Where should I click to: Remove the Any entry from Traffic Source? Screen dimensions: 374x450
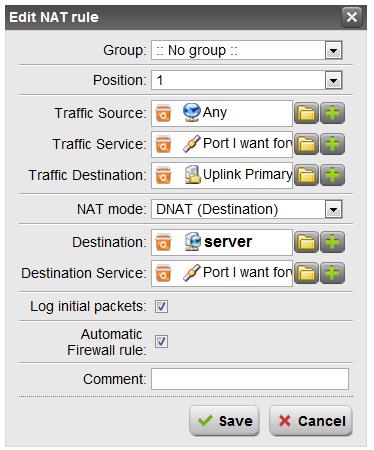point(163,113)
